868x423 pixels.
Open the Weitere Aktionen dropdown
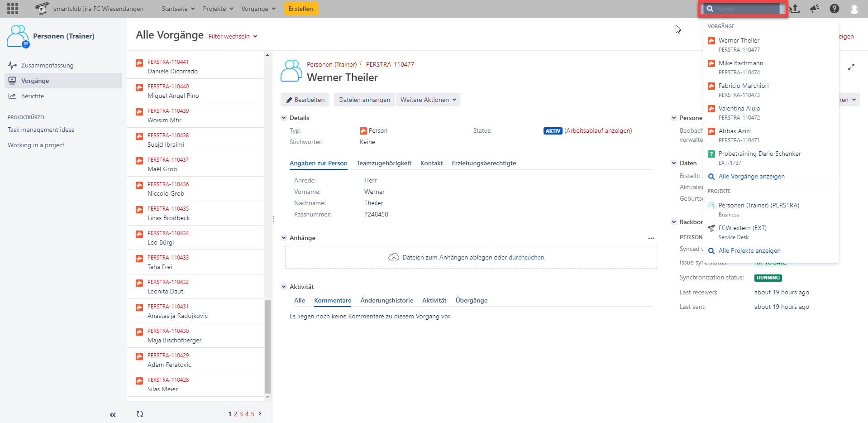428,100
